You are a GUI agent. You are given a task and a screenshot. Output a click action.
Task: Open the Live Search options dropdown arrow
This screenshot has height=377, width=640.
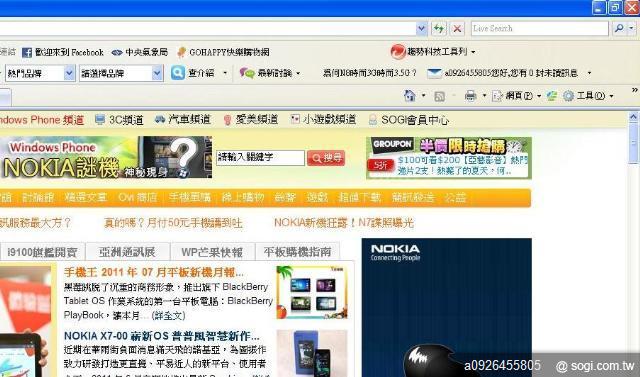tap(631, 28)
